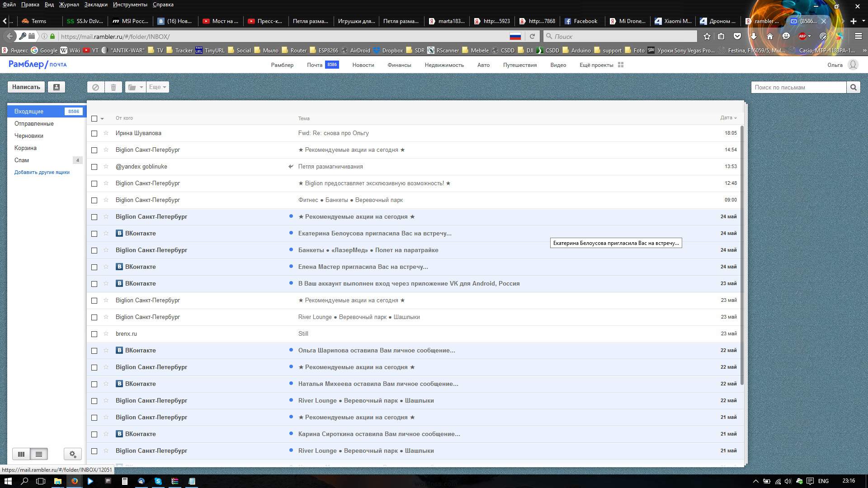Open the Журнал menu
The image size is (868, 488).
tap(69, 5)
